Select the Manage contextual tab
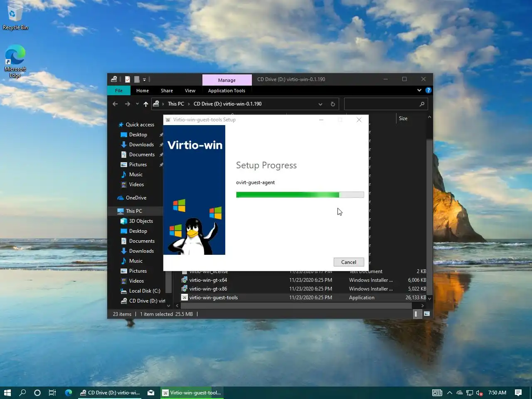The image size is (532, 399). click(x=227, y=80)
